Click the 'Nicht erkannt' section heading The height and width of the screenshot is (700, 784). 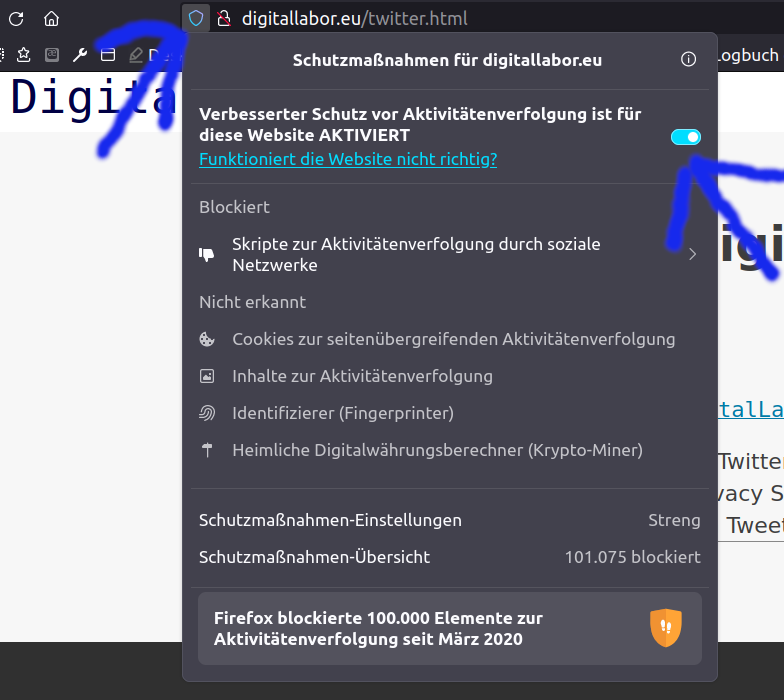click(x=252, y=302)
